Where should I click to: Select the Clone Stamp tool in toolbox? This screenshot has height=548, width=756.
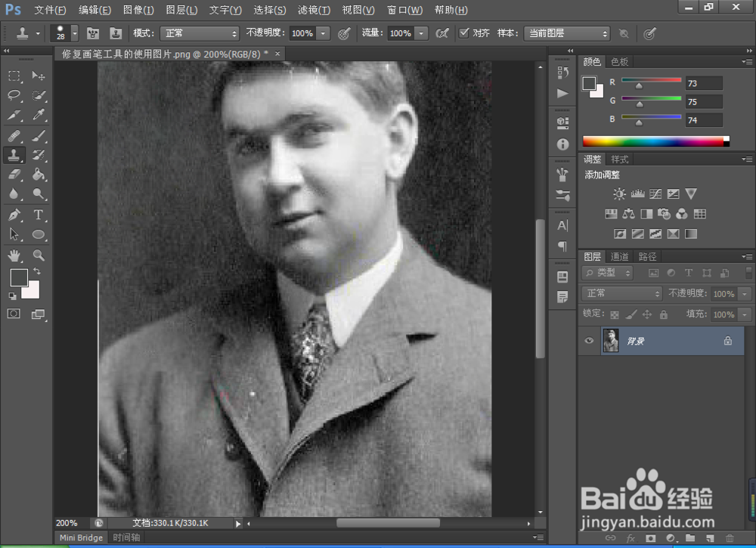coord(14,155)
